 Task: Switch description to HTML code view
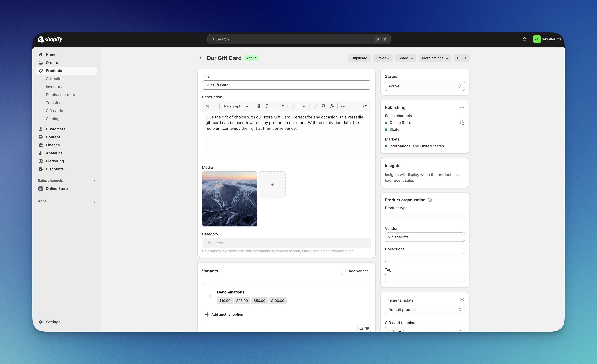pyautogui.click(x=365, y=106)
